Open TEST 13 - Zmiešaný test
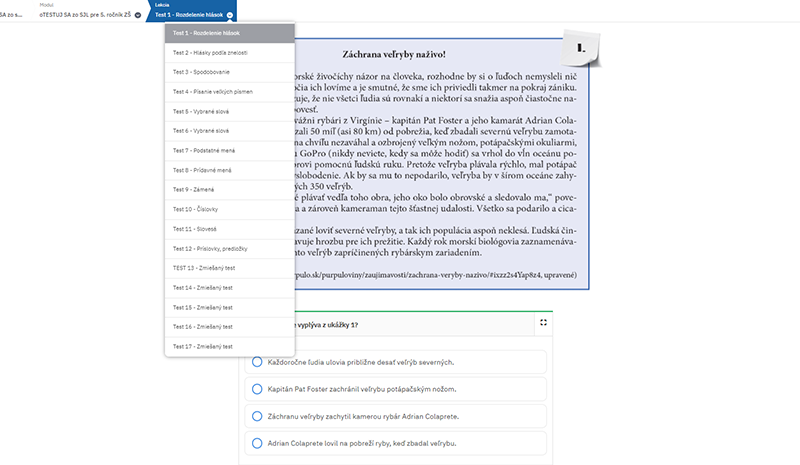The height and width of the screenshot is (465, 800). (230, 268)
